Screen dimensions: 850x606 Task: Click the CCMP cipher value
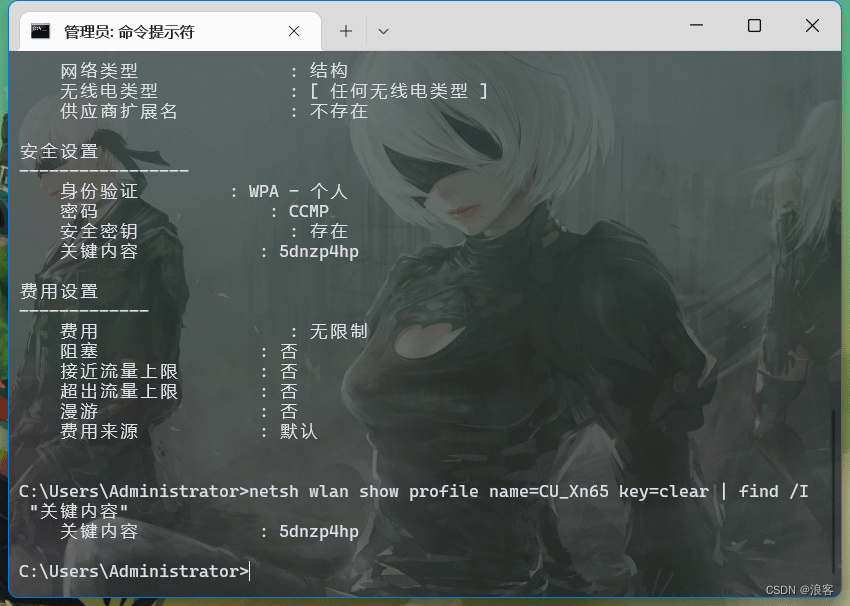[308, 211]
